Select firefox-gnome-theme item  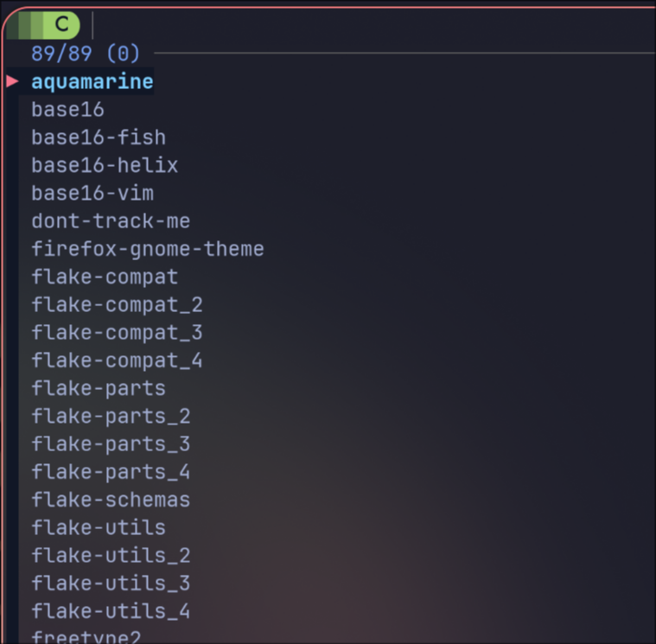tap(148, 250)
